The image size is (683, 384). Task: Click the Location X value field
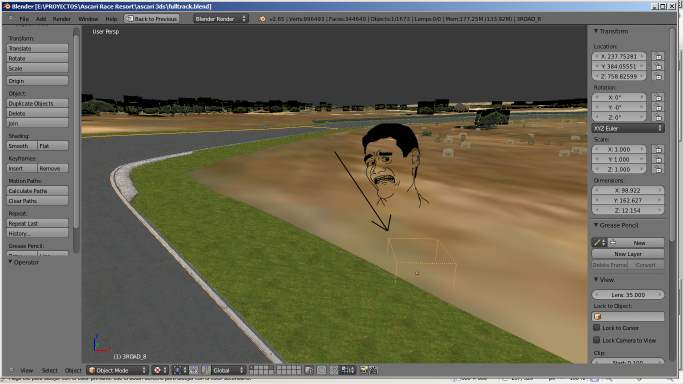point(619,57)
